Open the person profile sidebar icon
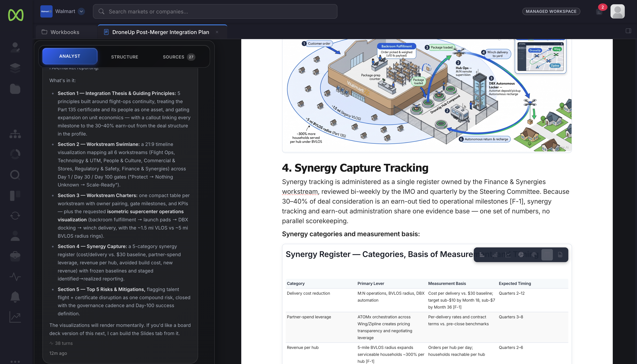The width and height of the screenshot is (637, 364). (x=15, y=236)
